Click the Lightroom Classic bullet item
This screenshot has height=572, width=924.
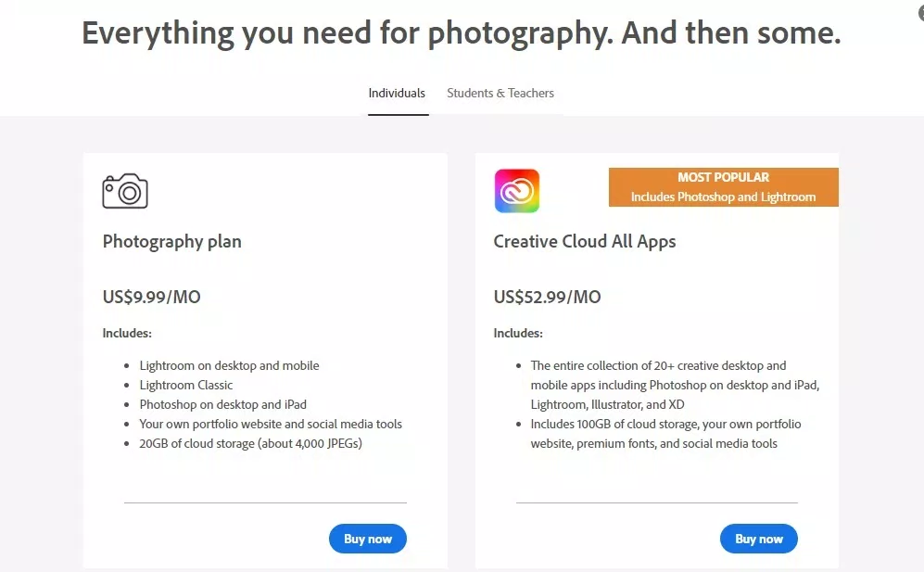[x=186, y=385]
